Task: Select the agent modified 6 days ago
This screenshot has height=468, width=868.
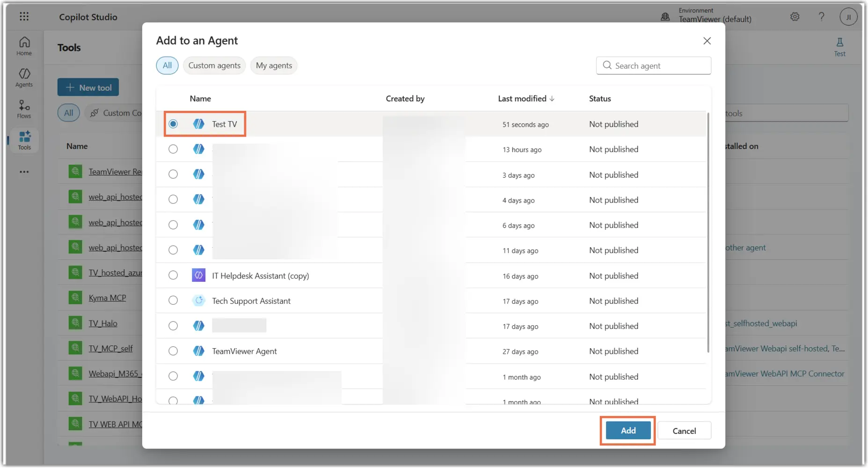Action: click(173, 225)
